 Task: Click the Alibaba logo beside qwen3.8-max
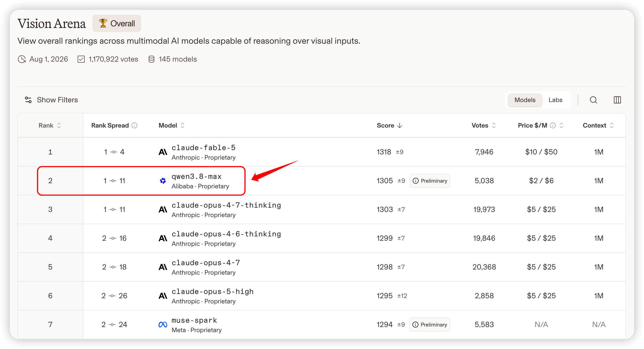(163, 181)
